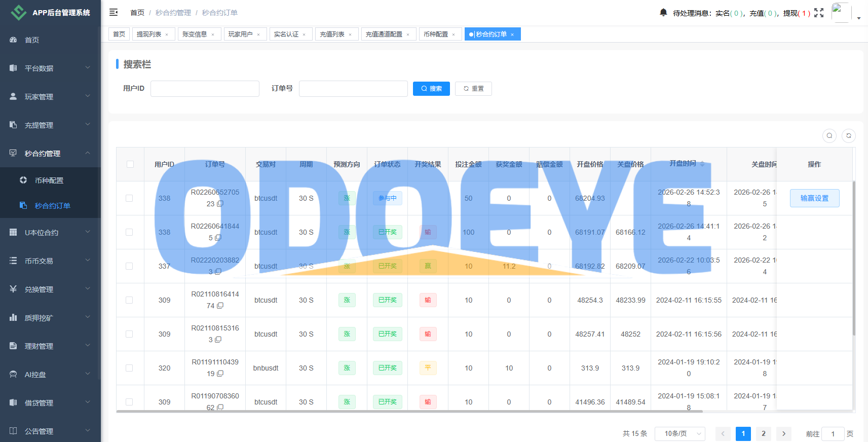Sort by 开盘时间 column arrows
The height and width of the screenshot is (442, 868).
tap(702, 164)
